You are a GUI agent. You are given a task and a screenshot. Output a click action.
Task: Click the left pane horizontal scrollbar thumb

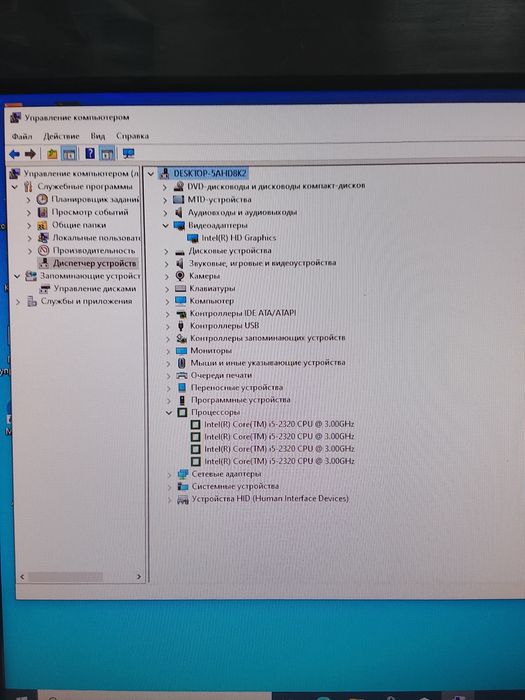[65, 577]
